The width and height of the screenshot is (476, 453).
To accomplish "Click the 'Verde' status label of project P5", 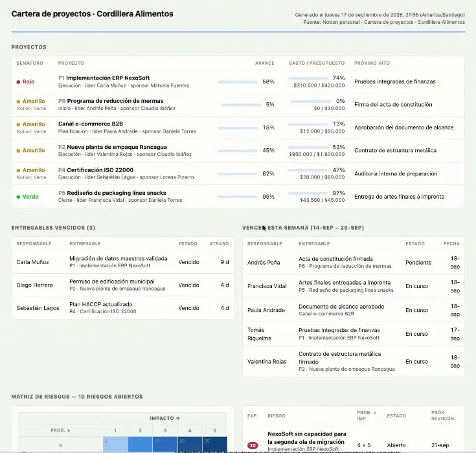I will pyautogui.click(x=30, y=197).
